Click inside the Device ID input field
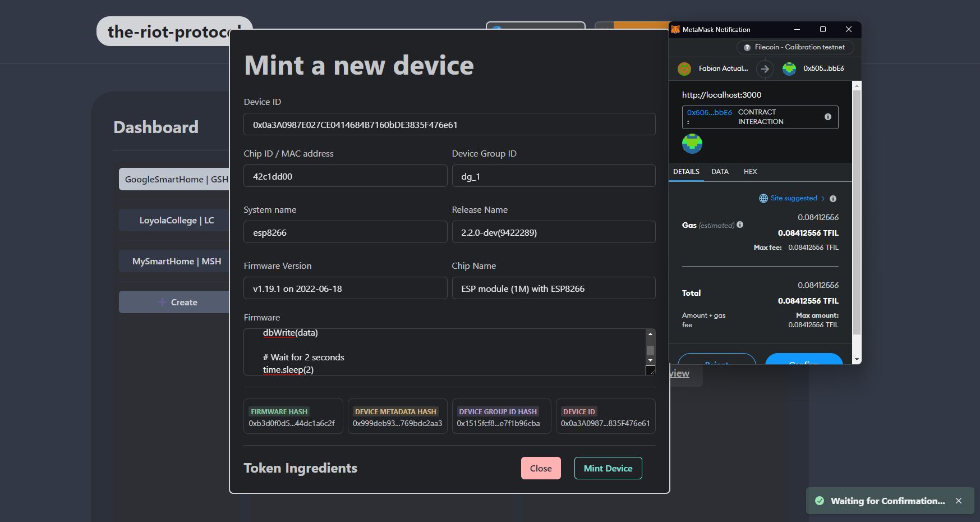Viewport: 980px width, 522px height. point(449,124)
